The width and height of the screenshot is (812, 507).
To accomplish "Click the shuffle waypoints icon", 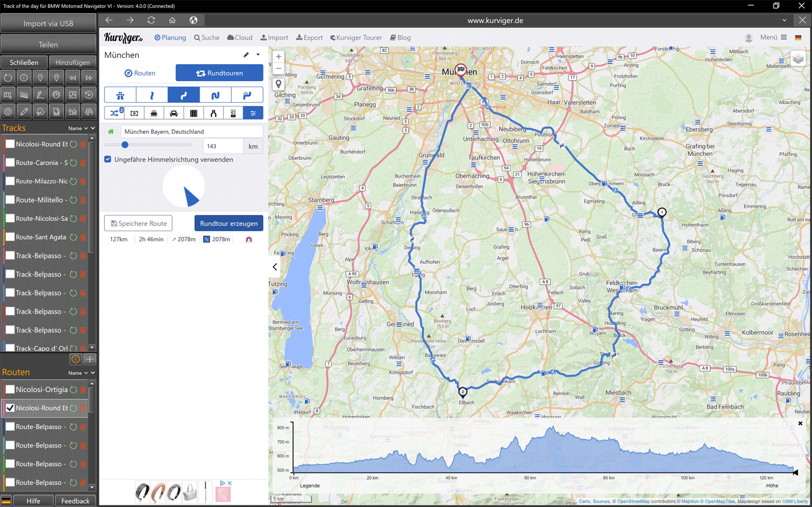I will tap(114, 113).
